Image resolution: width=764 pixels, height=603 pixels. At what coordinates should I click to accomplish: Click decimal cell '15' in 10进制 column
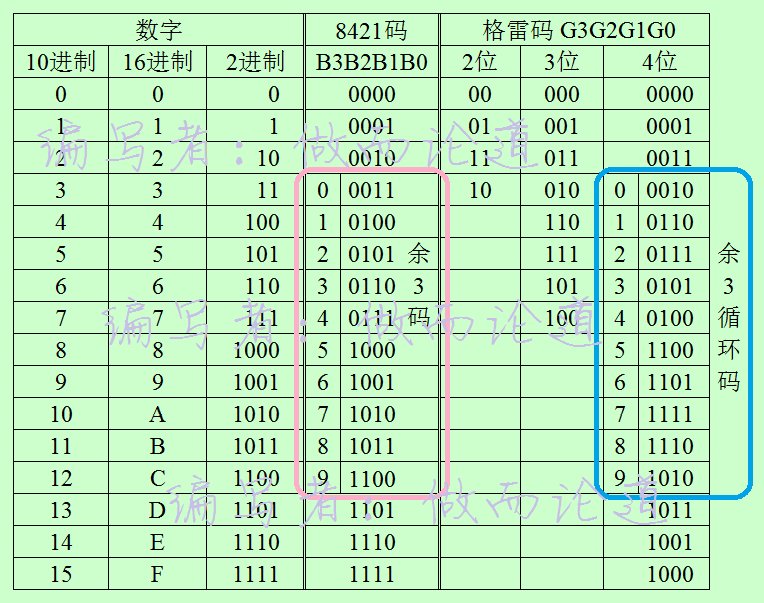(61, 574)
